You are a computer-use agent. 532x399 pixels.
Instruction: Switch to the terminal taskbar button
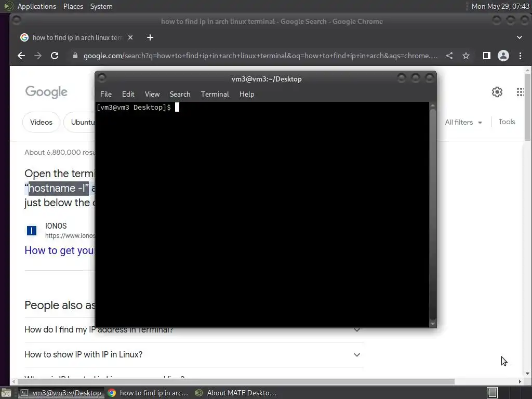pyautogui.click(x=61, y=393)
